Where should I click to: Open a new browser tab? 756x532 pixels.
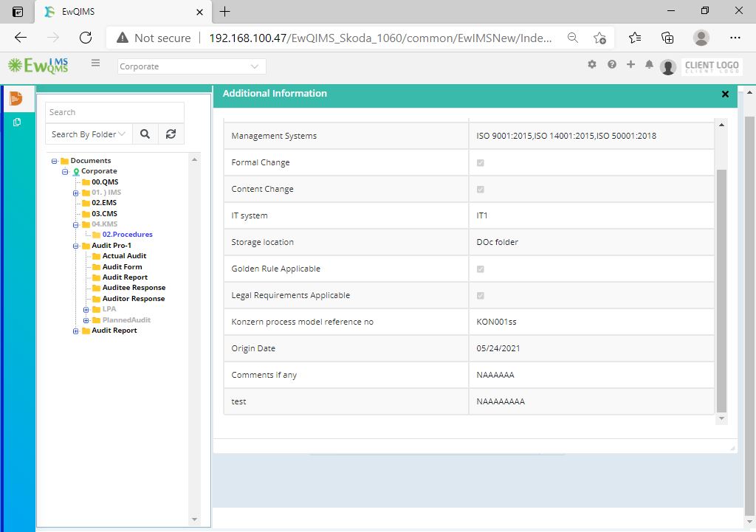(224, 12)
